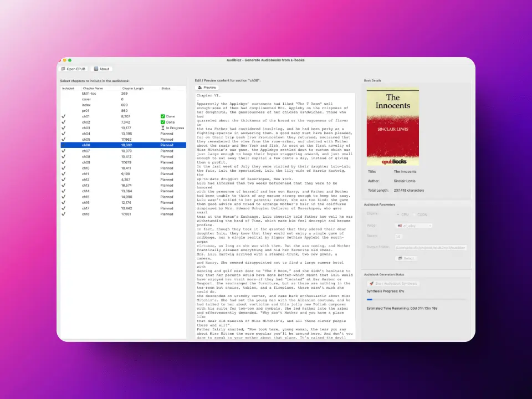
Task: Choose the CPU engine radio button
Action: coord(397,214)
